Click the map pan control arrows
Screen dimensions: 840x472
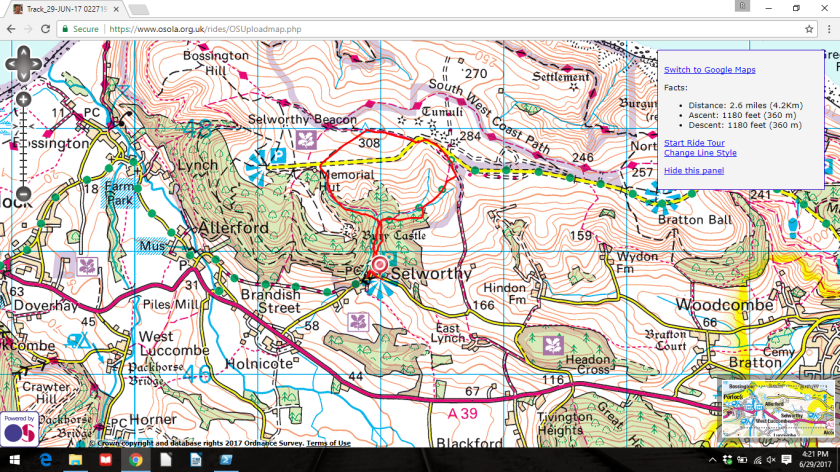(24, 66)
